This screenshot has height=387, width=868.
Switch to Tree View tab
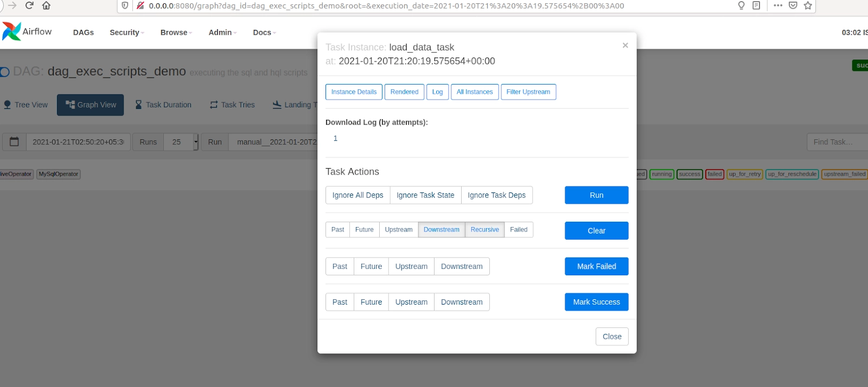coord(25,105)
